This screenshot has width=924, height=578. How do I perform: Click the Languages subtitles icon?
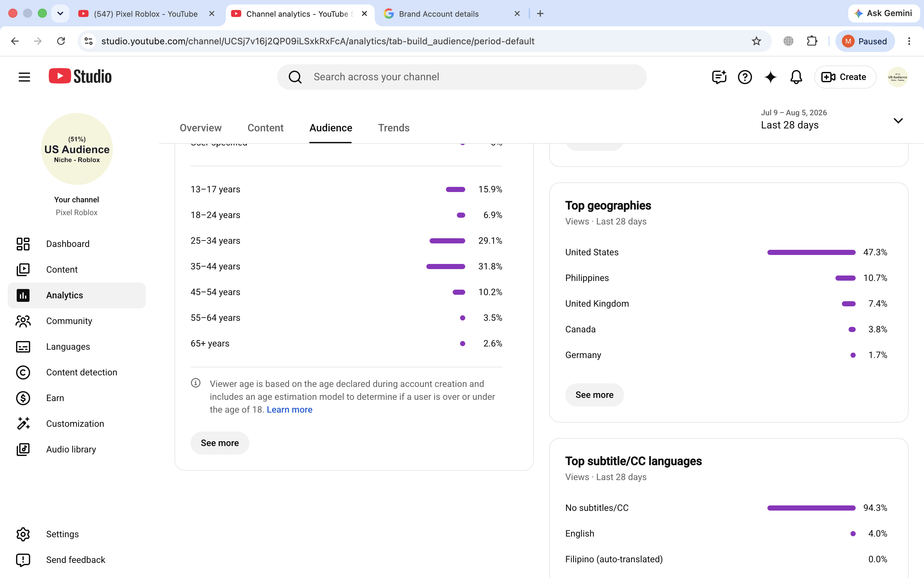pos(23,347)
